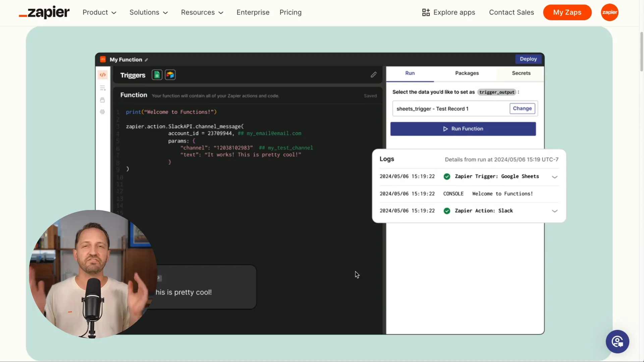Click the My Zaps button
This screenshot has height=362, width=644.
(567, 12)
